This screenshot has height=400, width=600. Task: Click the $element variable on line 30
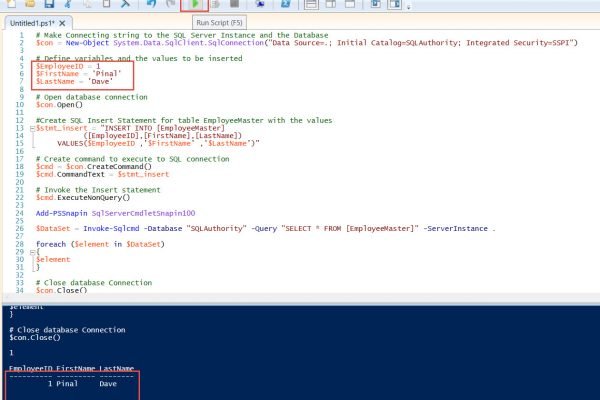tap(53, 260)
